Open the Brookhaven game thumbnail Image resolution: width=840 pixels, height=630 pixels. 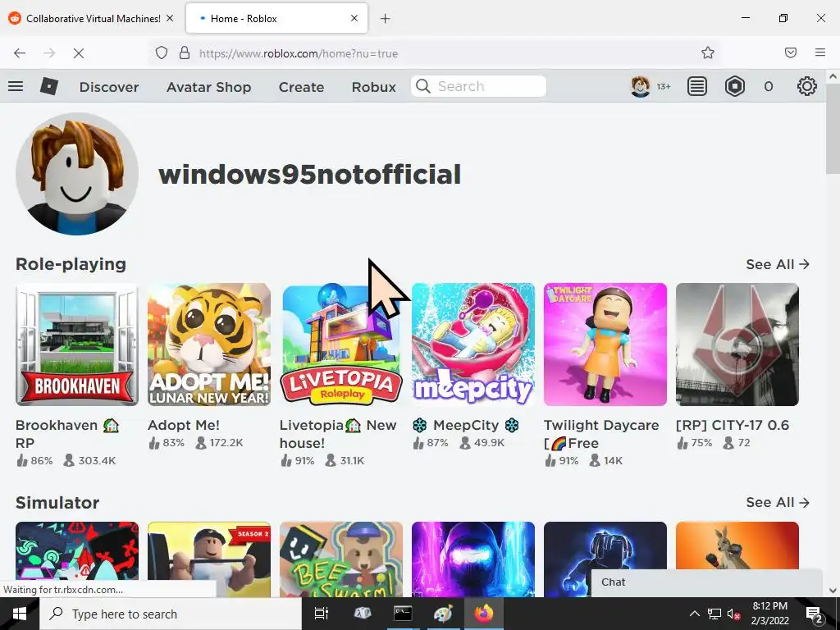pyautogui.click(x=77, y=345)
